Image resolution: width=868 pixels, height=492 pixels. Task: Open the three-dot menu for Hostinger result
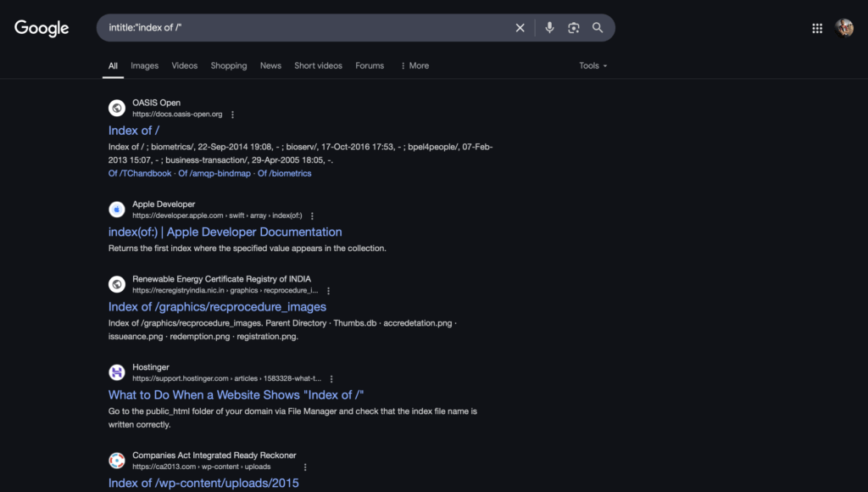pos(331,379)
